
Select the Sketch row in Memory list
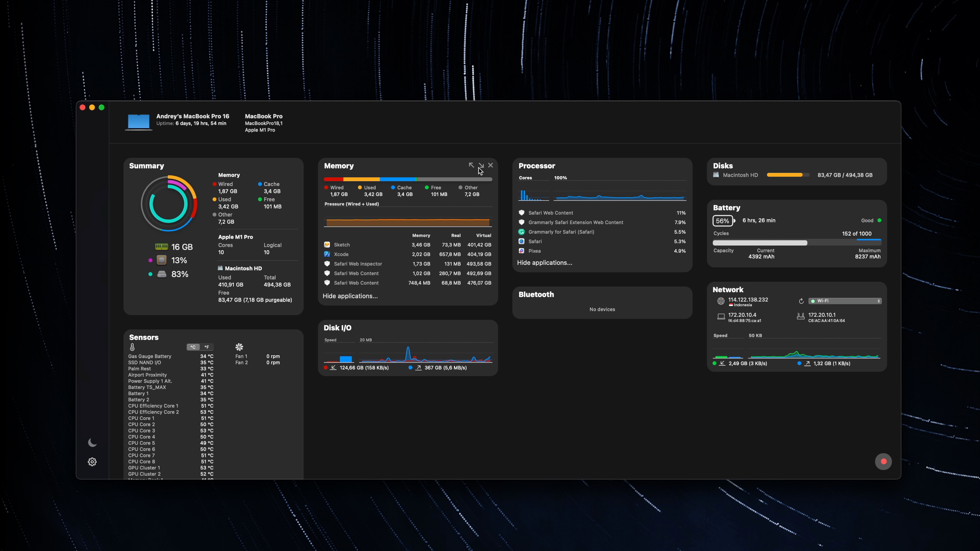coord(408,245)
